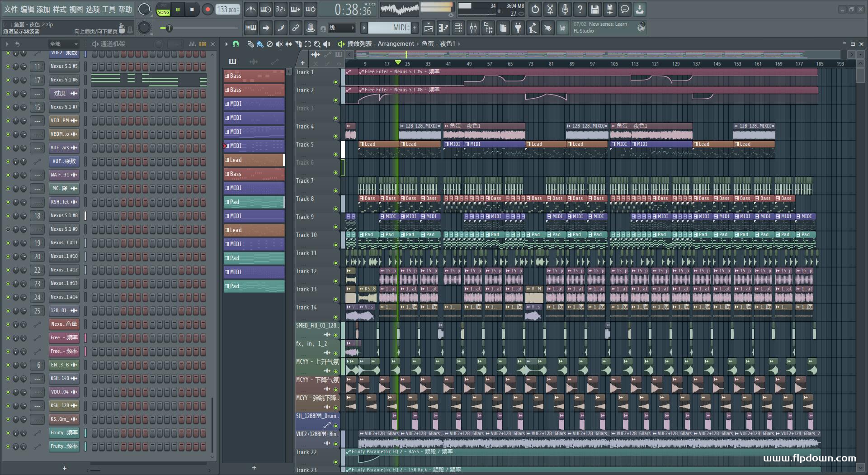Viewport: 868px width, 475px height.
Task: Enable typing keyboard to piano icon
Action: [x=251, y=28]
